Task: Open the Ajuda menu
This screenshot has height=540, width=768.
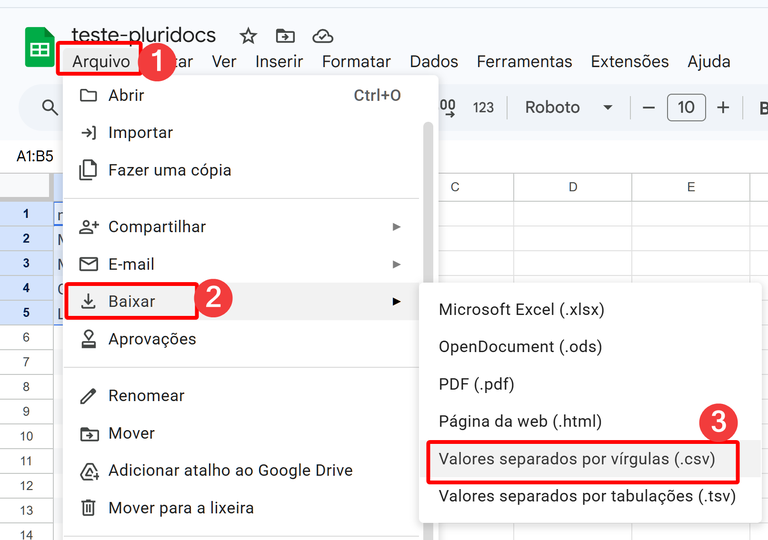Action: coord(708,61)
